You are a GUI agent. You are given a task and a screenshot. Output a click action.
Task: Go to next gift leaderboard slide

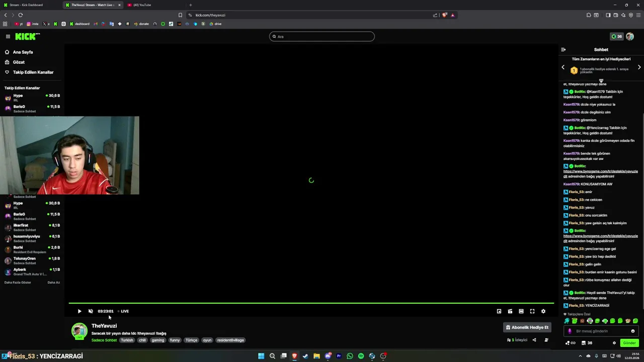pos(639,67)
